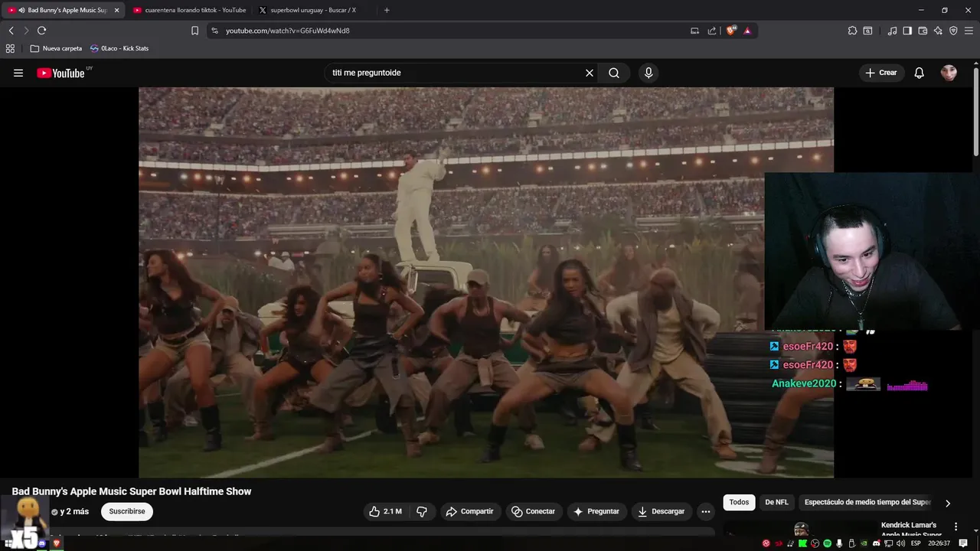Click the y 2 más channel link
This screenshot has width=980, height=551.
tap(74, 511)
